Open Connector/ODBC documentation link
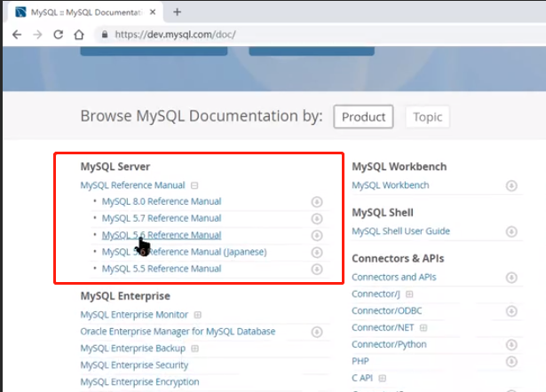This screenshot has width=546, height=392. click(x=387, y=310)
